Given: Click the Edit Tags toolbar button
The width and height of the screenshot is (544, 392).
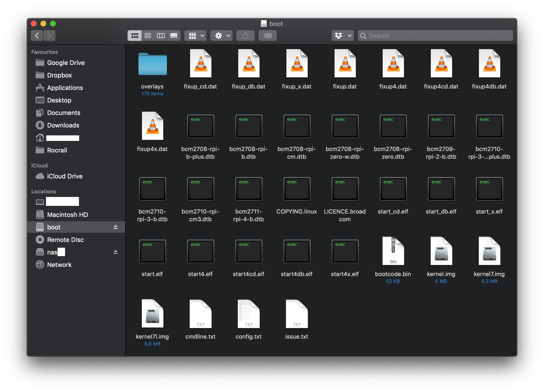Looking at the screenshot, I should pos(267,36).
